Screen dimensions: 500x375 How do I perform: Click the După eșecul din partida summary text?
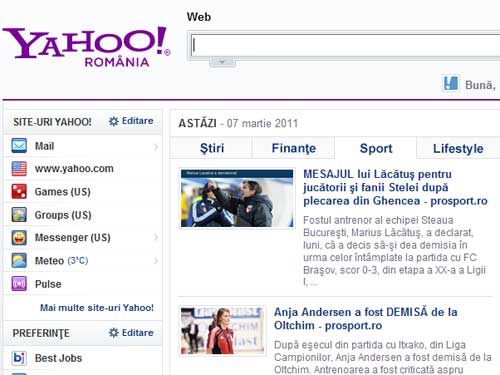tap(383, 357)
